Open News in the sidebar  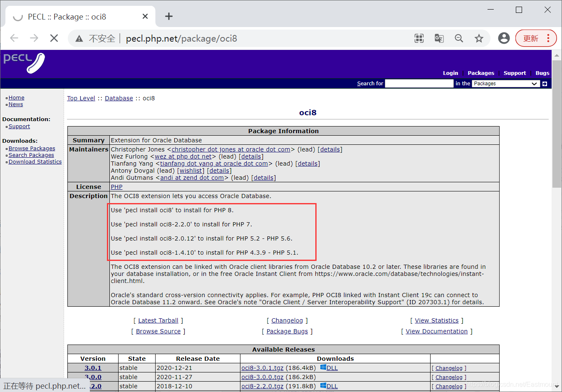click(16, 104)
